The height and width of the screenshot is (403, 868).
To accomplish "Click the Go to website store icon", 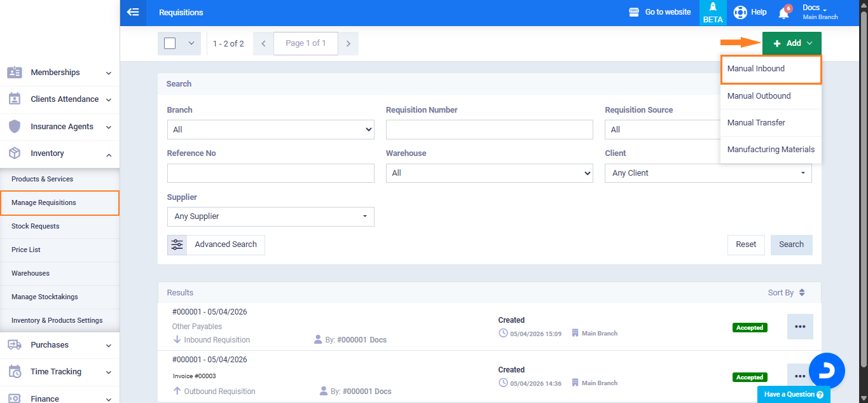I will coord(633,12).
